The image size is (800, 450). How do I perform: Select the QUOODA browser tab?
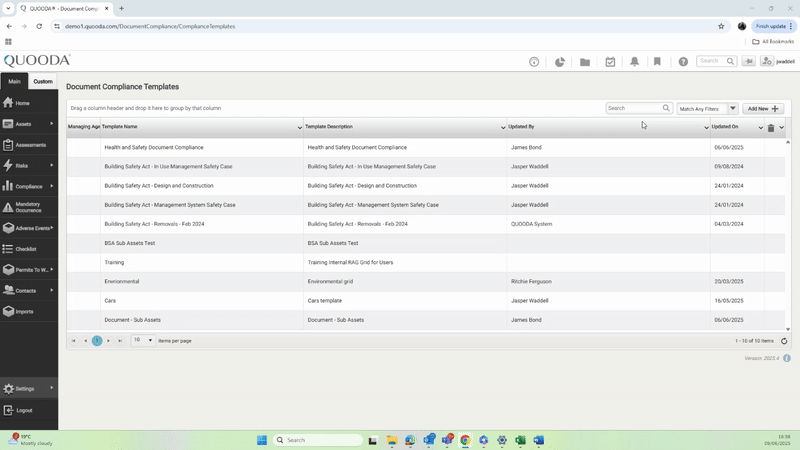64,9
